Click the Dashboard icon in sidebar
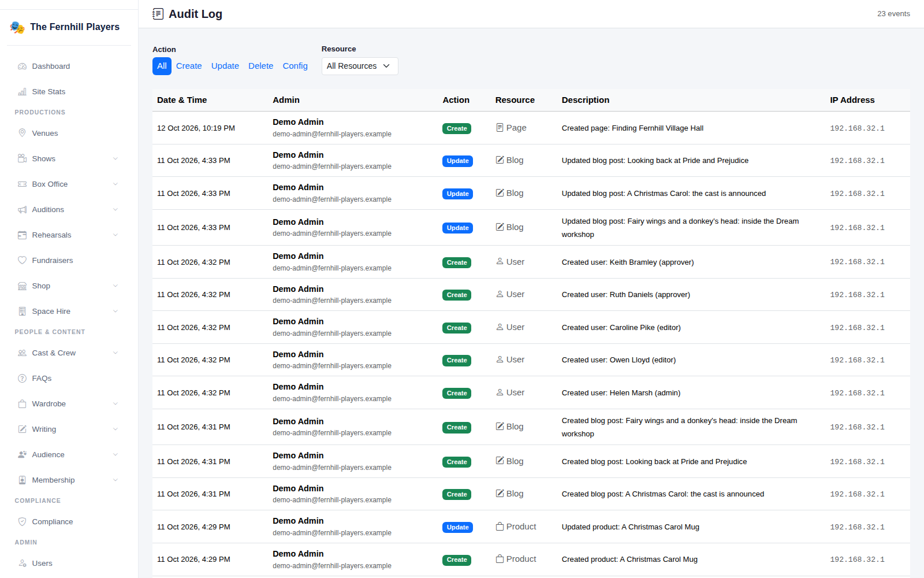This screenshot has width=924, height=578. tap(22, 66)
